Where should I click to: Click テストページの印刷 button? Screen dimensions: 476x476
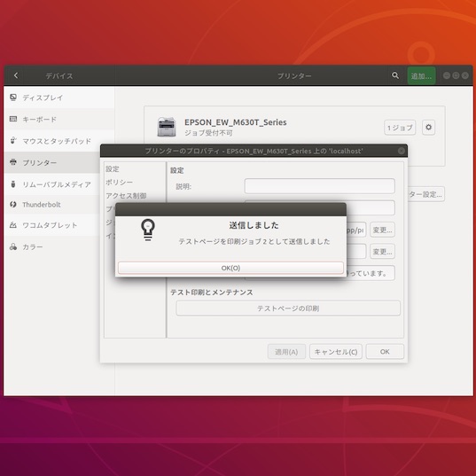pos(288,308)
